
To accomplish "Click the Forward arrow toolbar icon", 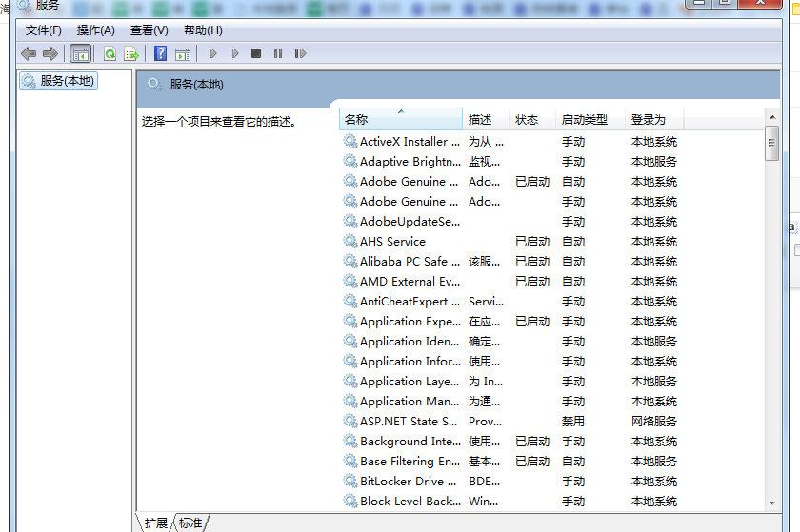I will pos(50,53).
